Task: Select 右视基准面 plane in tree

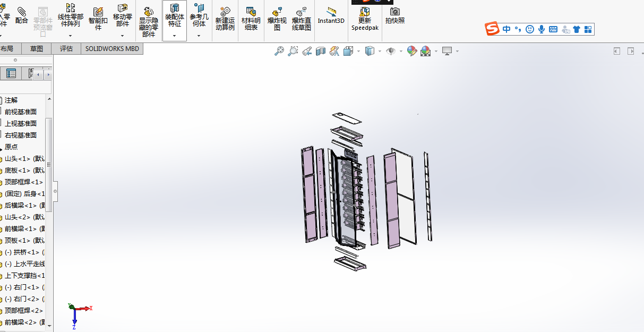Action: 21,135
